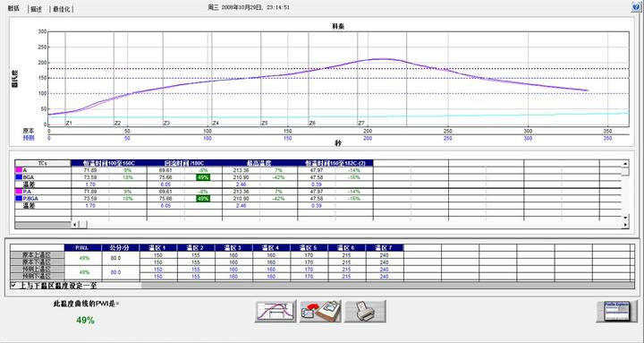Select the Z5 zone marker on the chart

tap(265, 123)
